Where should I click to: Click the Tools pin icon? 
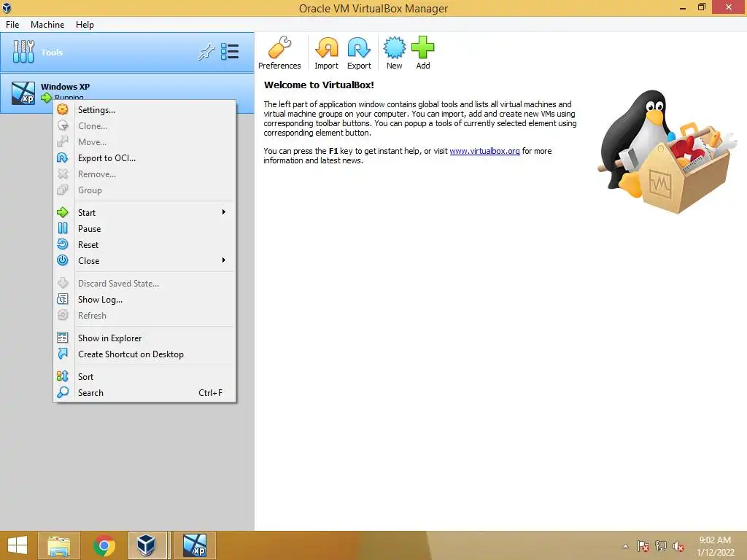206,52
